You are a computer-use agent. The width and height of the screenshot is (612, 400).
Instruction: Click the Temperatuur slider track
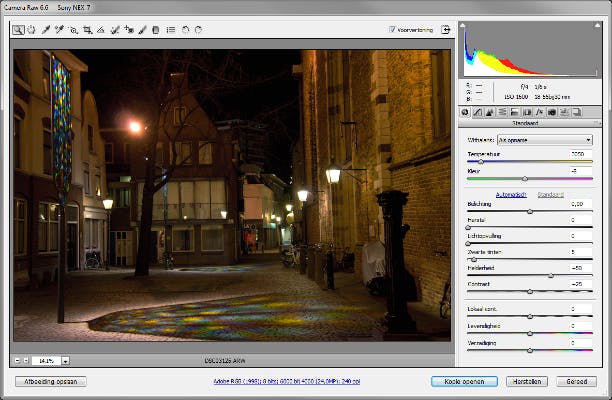[530, 162]
